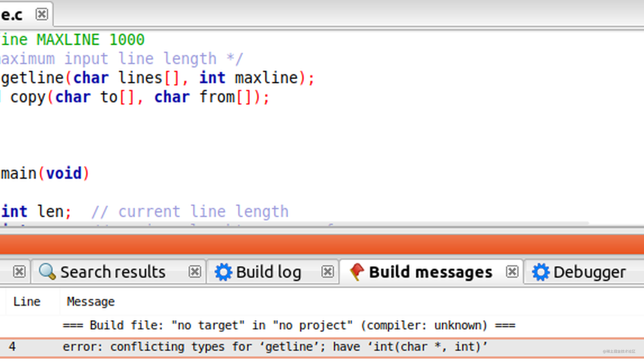Open the Search results tab

click(x=113, y=272)
